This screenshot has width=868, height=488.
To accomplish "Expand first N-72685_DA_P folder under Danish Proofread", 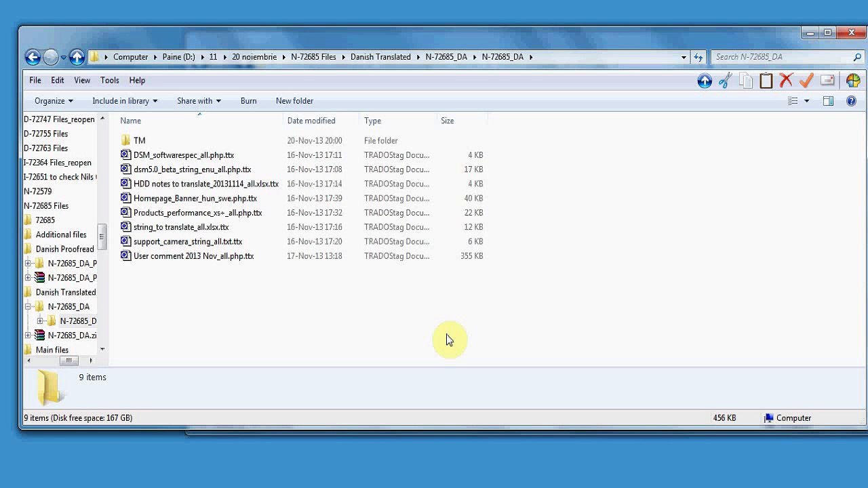I will click(28, 263).
